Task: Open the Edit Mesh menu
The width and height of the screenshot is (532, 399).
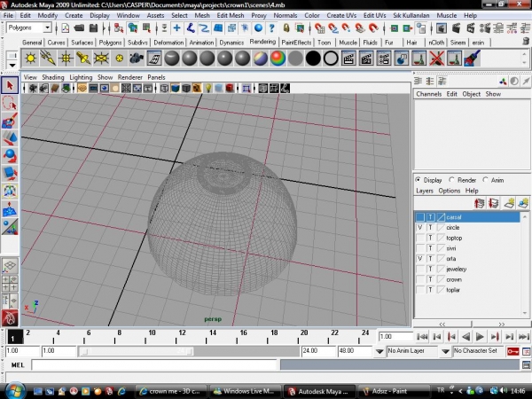Action: pyautogui.click(x=231, y=16)
